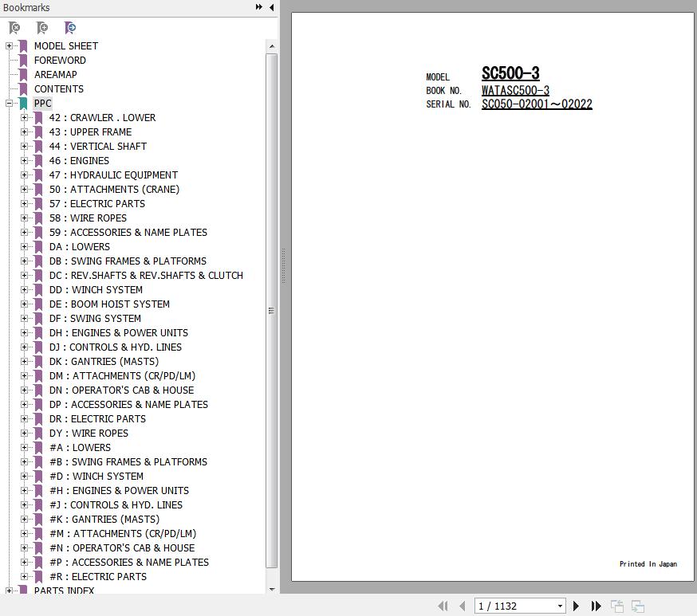Viewport: 697px width, 616px height.
Task: Collapse the bookmarks panel arrow
Action: pyautogui.click(x=272, y=7)
